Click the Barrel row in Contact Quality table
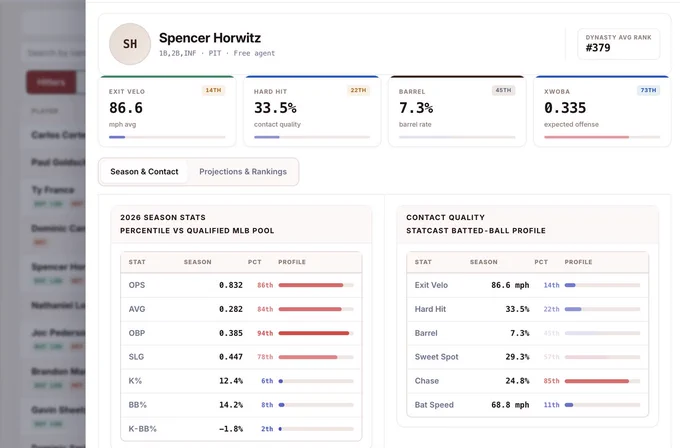 527,333
